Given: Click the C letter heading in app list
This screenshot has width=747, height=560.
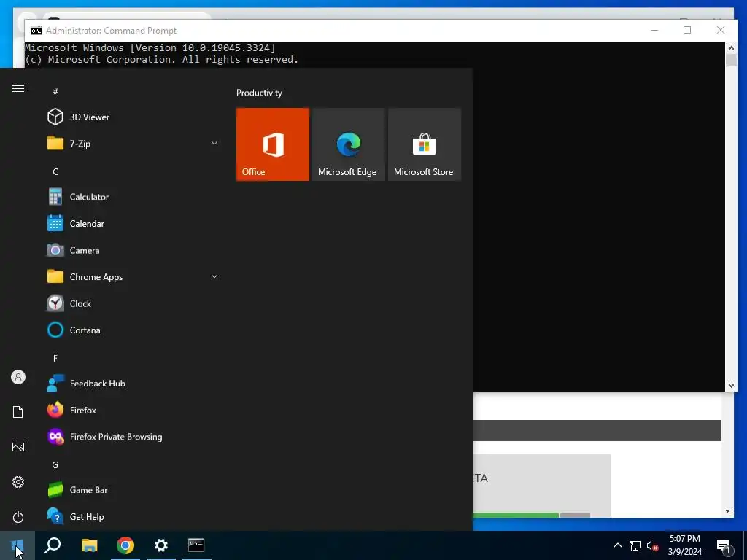Looking at the screenshot, I should [55, 171].
